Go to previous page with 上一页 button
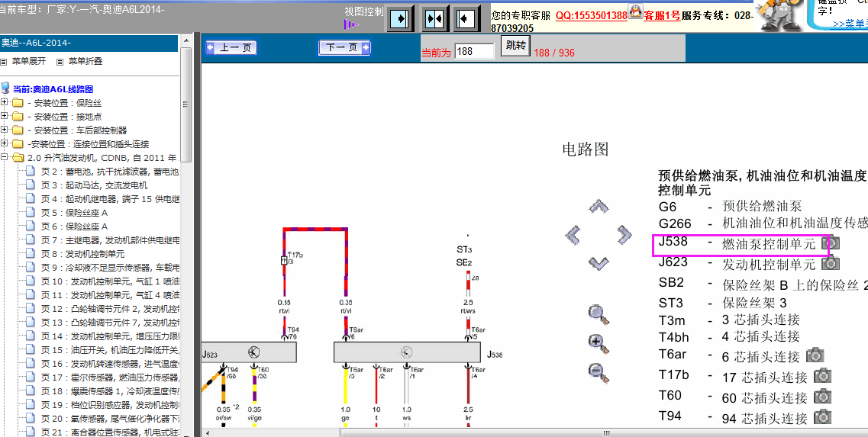The height and width of the screenshot is (437, 868). [x=231, y=47]
